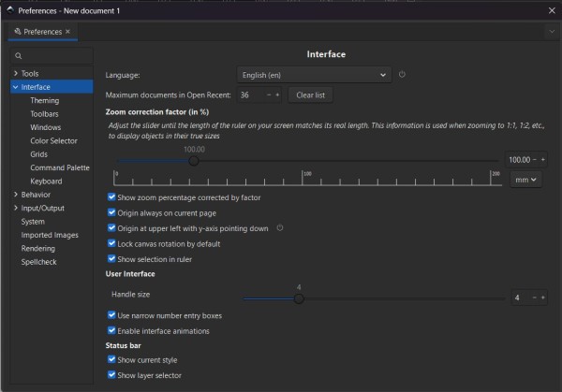Close the Preferences tab with its x
Screen dimensions: 562x392
coord(67,32)
